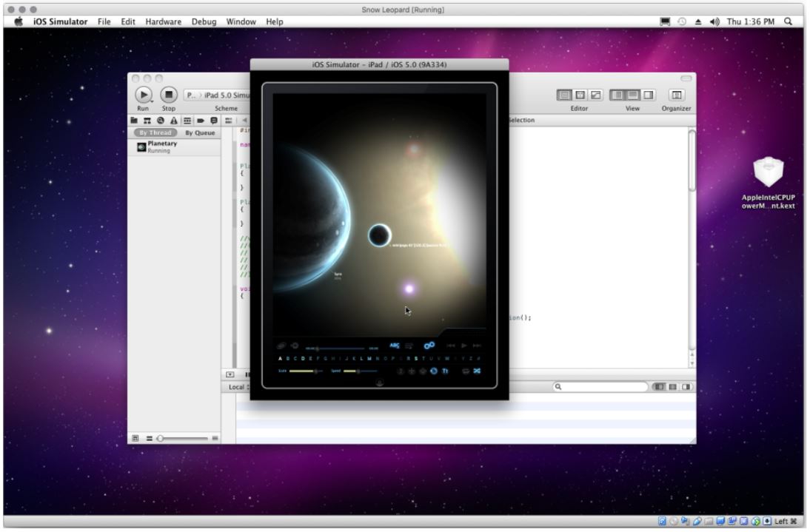Click the Time Machine menu bar icon
810x532 pixels.
(682, 21)
